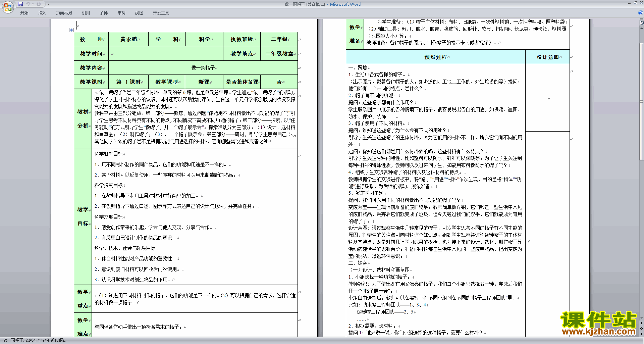Click the 教材分析 label cell
This screenshot has width=644, height=344.
[83, 118]
